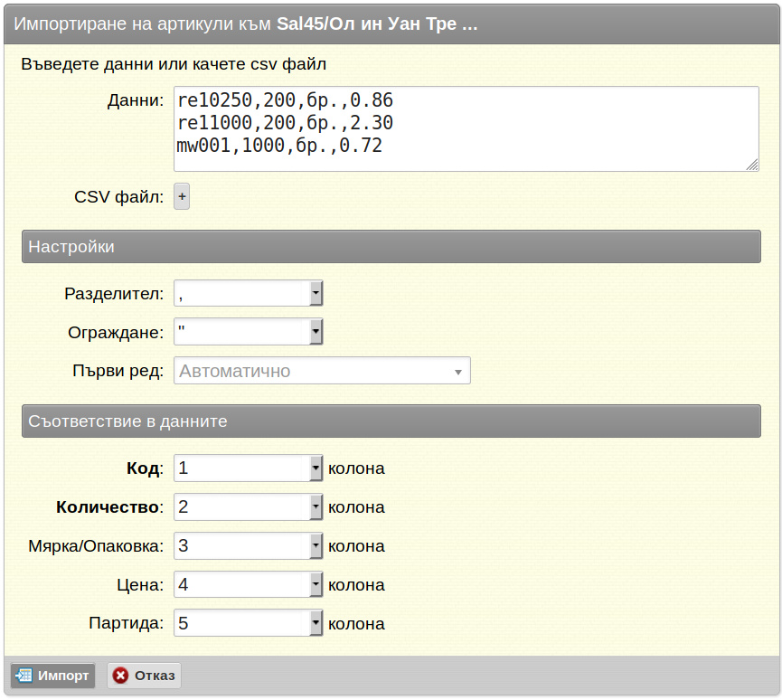This screenshot has height=700, width=782.
Task: Focus the Код column value field
Action: coord(242,468)
